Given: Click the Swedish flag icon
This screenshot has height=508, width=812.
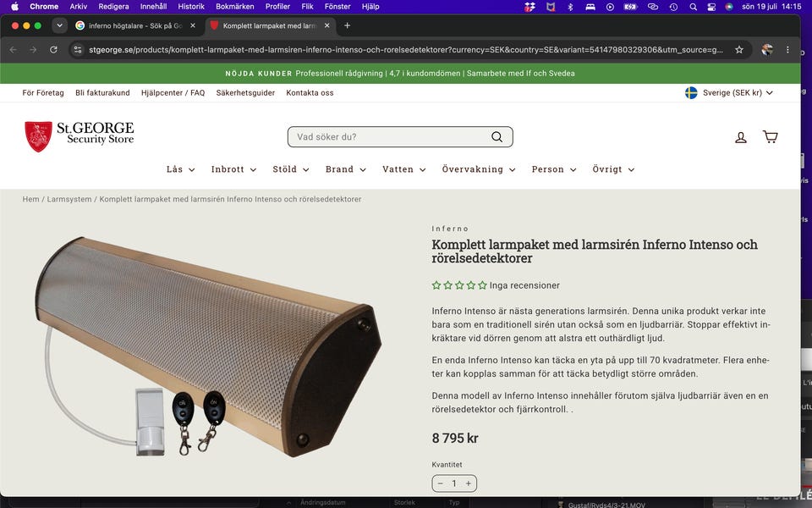Looking at the screenshot, I should click(x=691, y=93).
